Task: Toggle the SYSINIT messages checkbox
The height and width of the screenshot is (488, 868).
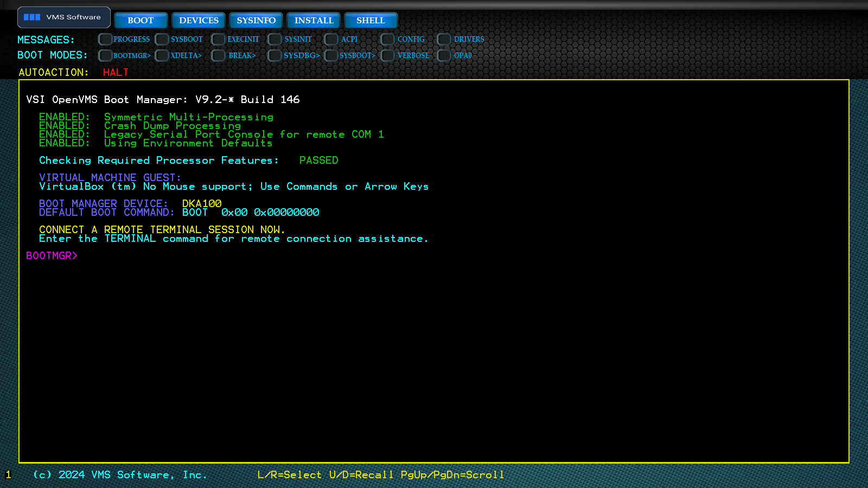Action: pos(275,39)
